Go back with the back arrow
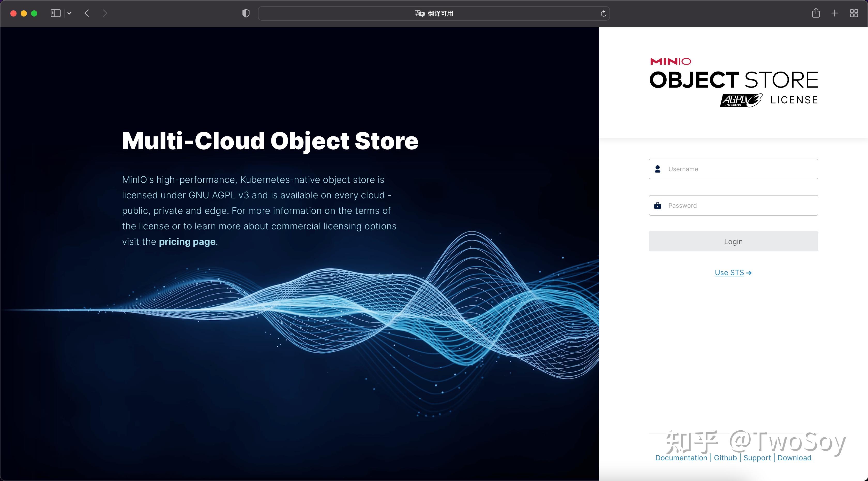This screenshot has height=481, width=868. point(87,13)
